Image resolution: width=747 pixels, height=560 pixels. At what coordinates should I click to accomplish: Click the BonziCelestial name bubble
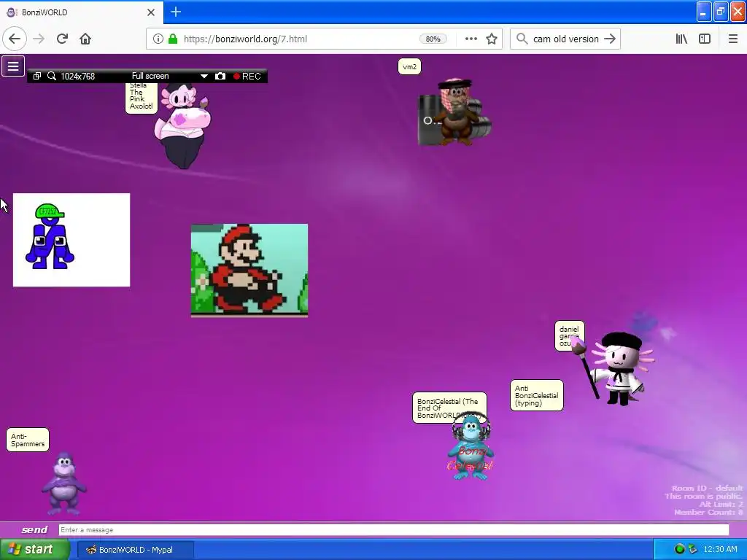coord(449,408)
